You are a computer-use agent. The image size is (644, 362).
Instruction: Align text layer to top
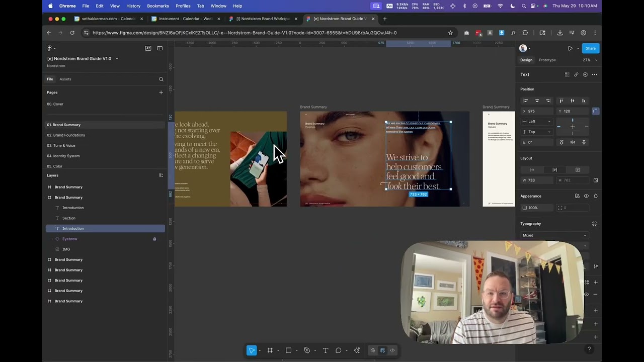pyautogui.click(x=561, y=101)
